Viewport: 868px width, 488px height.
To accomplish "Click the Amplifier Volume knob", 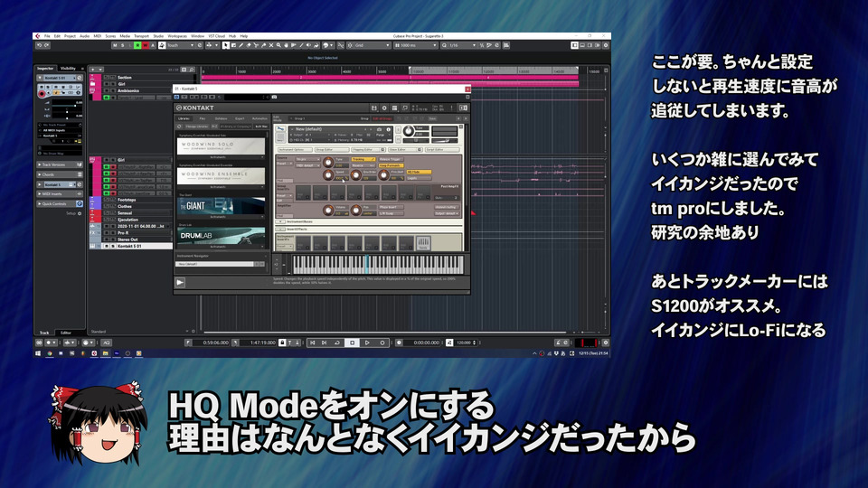I will [328, 211].
